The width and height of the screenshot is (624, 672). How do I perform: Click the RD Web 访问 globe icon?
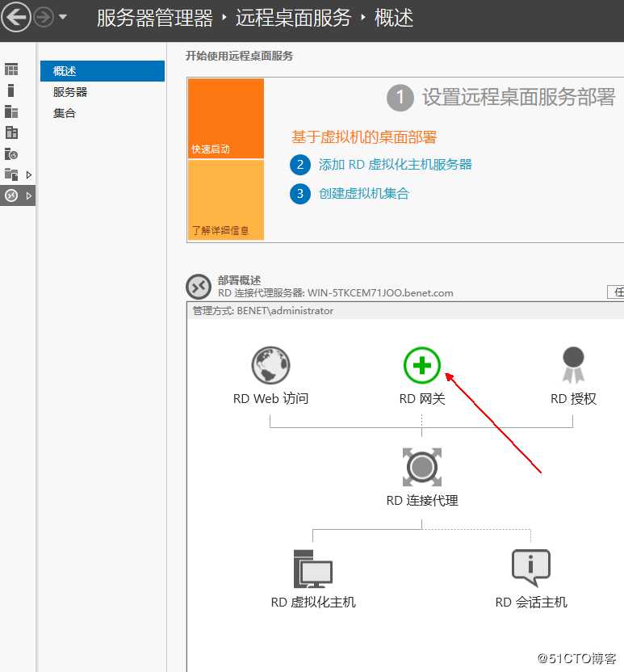(270, 365)
